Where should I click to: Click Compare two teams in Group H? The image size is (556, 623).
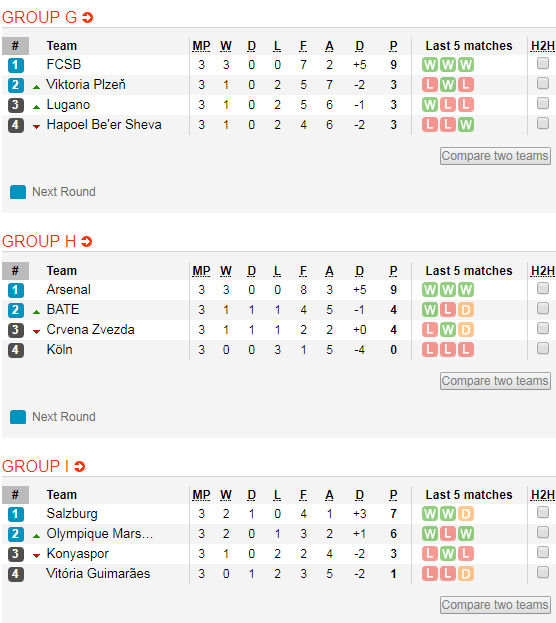[495, 381]
